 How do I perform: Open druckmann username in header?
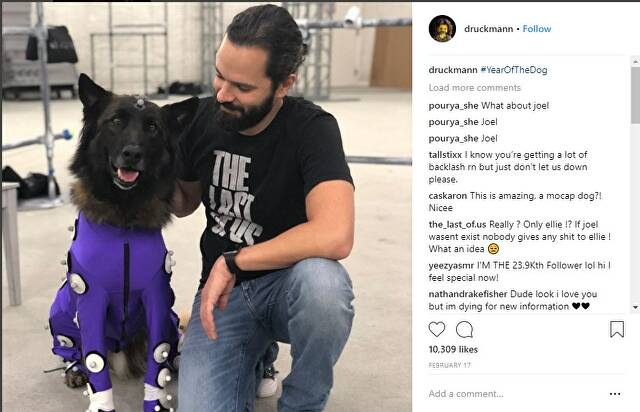point(489,29)
